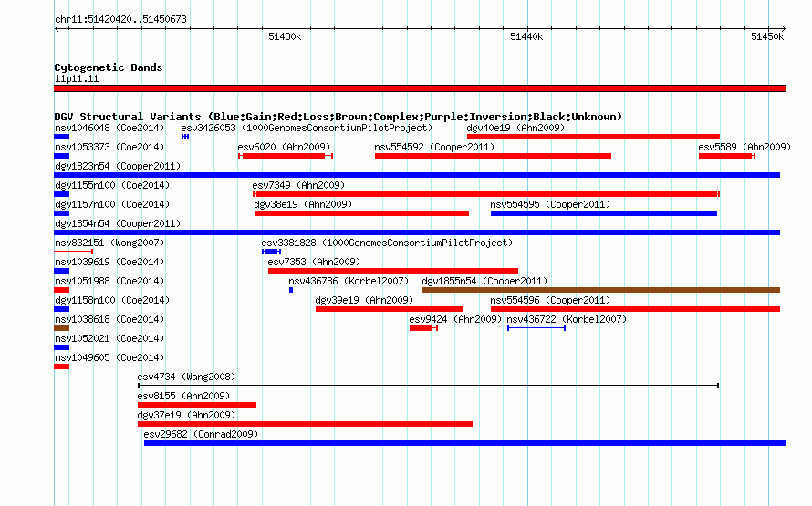Open esv3381828 variant label

387,243
